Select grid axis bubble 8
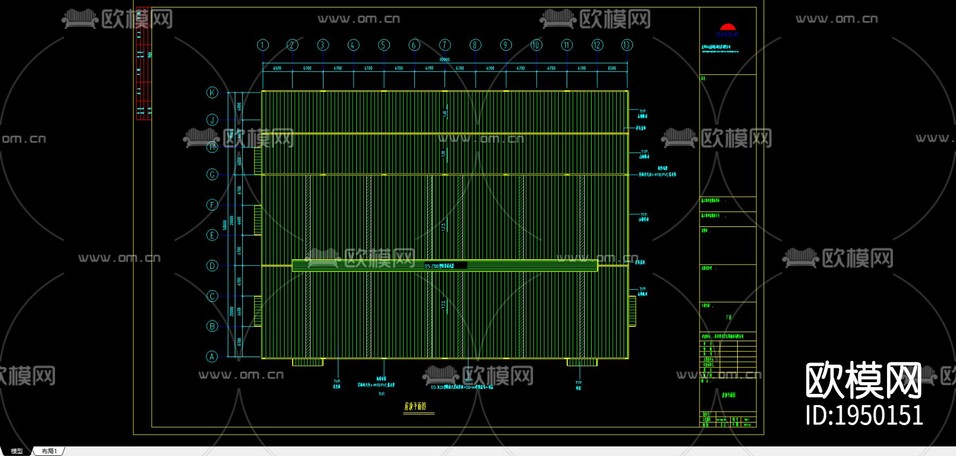The image size is (956, 456). pyautogui.click(x=476, y=45)
